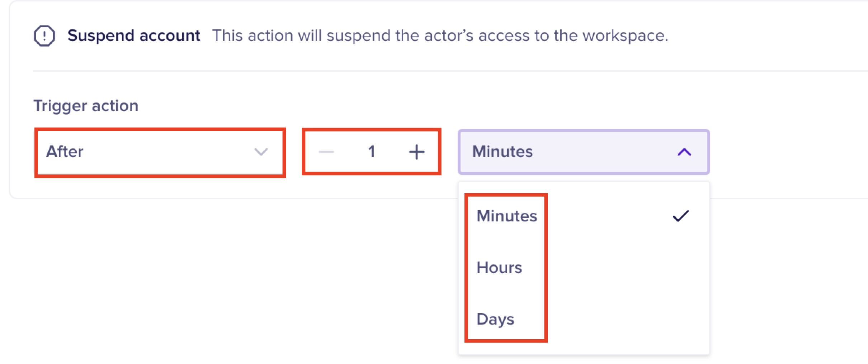
Task: Select Hours from the unit list
Action: (x=499, y=268)
